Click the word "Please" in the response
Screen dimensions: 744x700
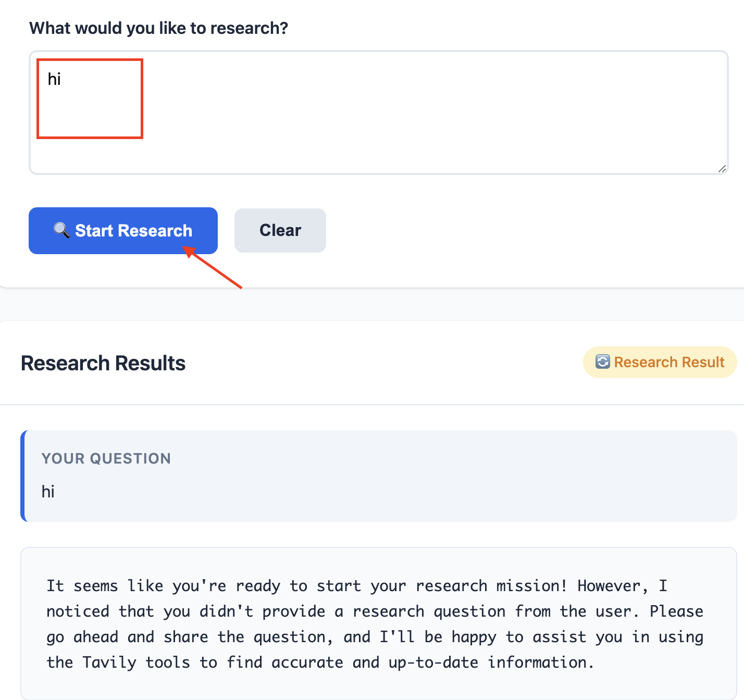676,611
